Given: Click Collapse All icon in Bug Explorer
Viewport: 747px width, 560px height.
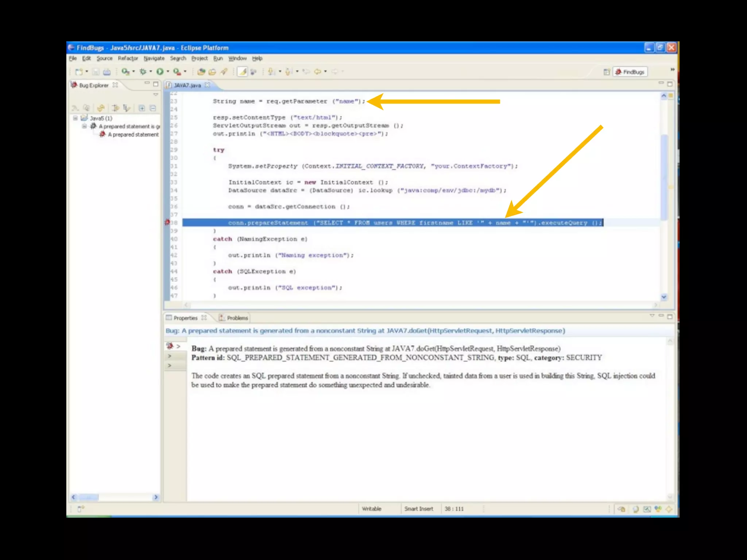Looking at the screenshot, I should pos(153,108).
